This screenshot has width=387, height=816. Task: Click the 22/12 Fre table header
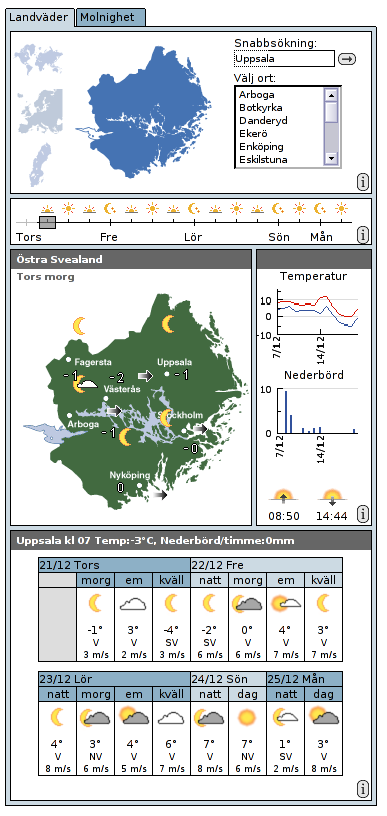[x=267, y=565]
